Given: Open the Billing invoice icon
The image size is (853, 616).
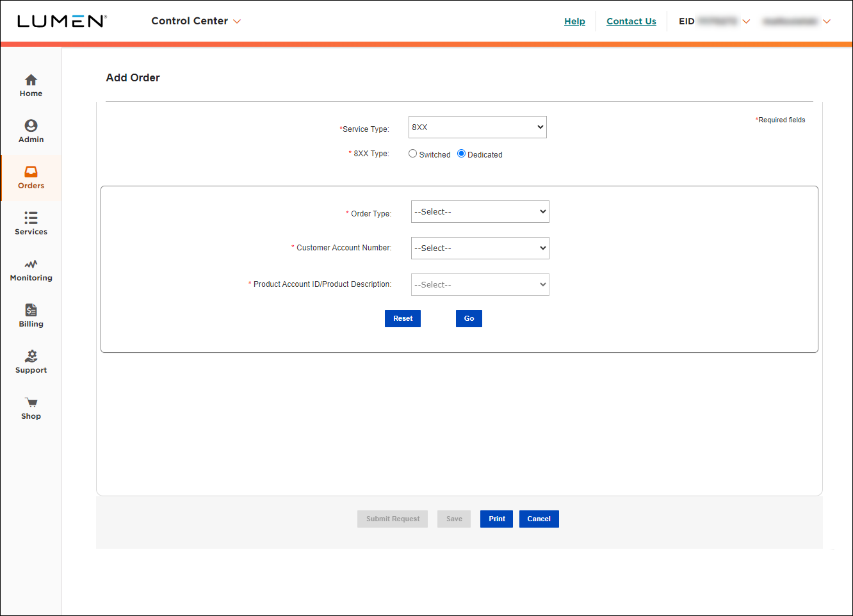Looking at the screenshot, I should pyautogui.click(x=31, y=310).
